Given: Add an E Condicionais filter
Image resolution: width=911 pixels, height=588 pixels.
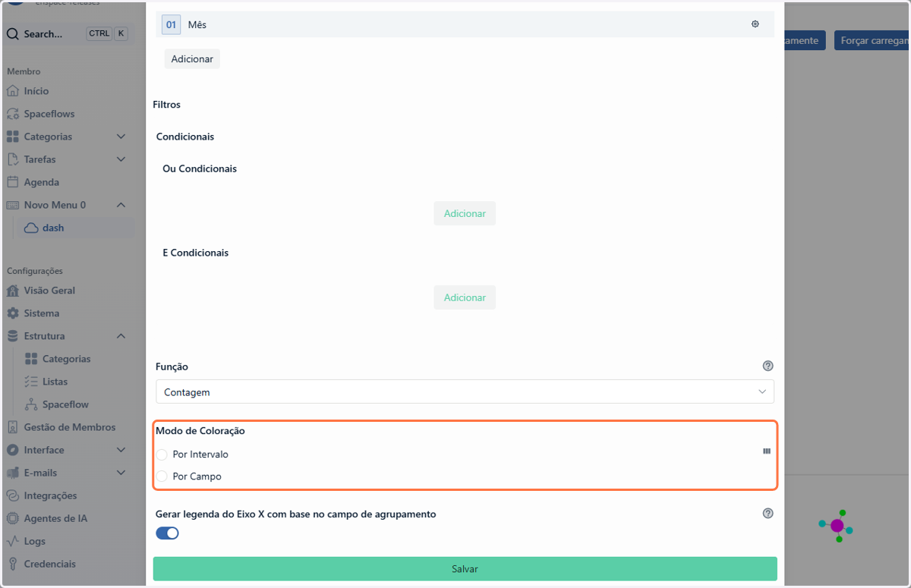Looking at the screenshot, I should [x=465, y=297].
